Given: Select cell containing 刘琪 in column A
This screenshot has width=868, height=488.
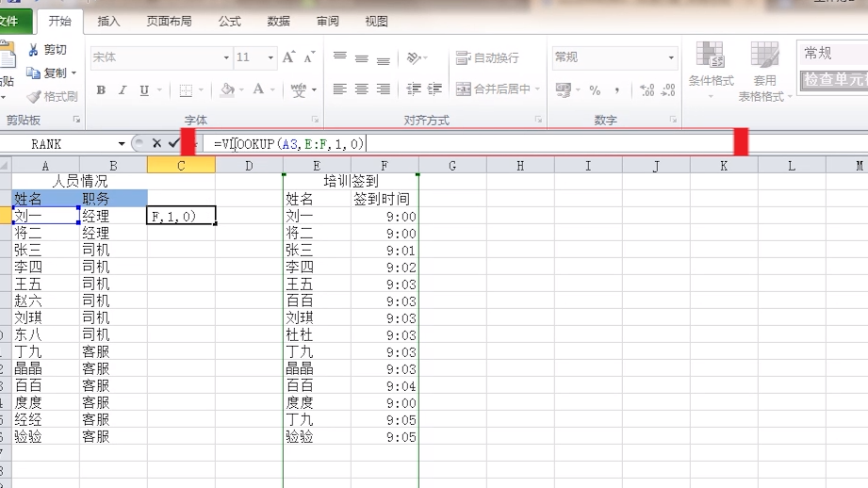Looking at the screenshot, I should (x=45, y=317).
